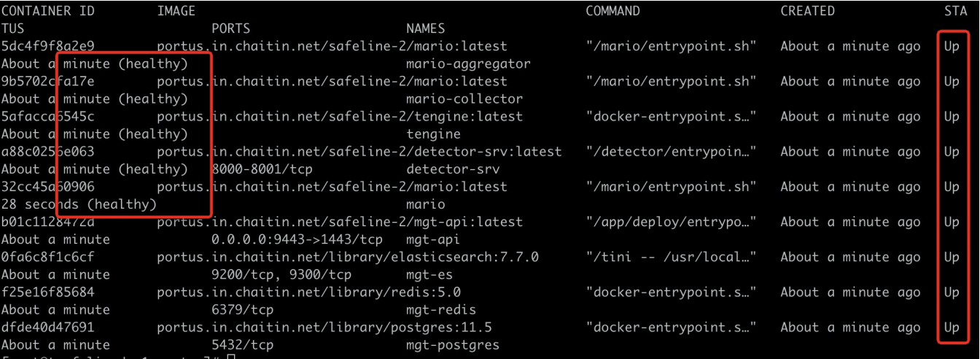Click the IMAGE column header
The height and width of the screenshot is (359, 980).
pos(176,11)
